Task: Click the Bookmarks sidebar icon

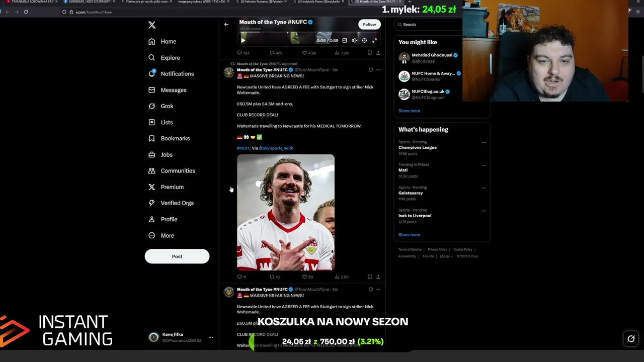Action: click(151, 138)
